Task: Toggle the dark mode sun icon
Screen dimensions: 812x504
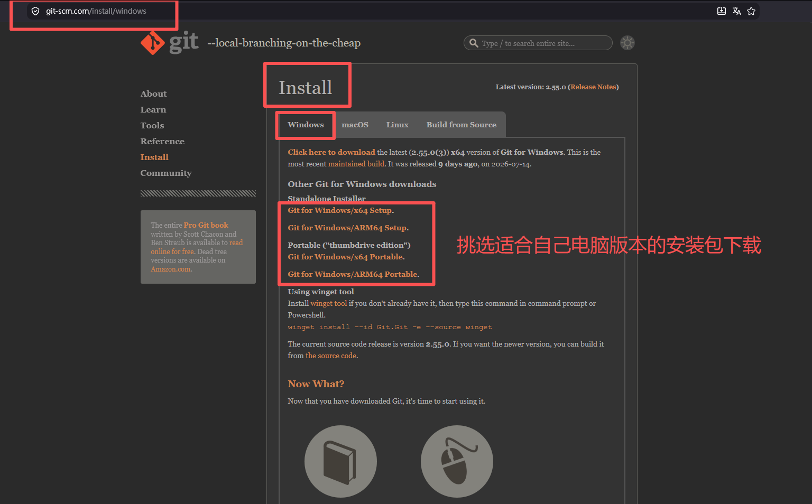Action: point(628,43)
